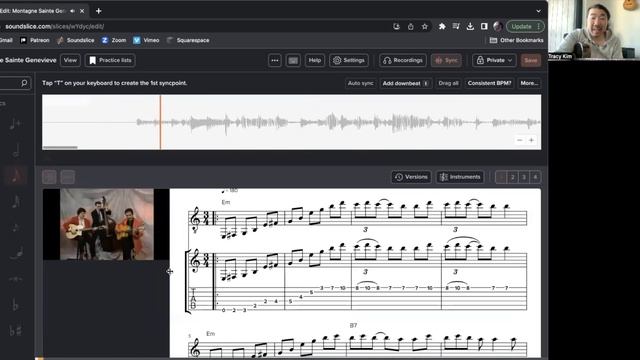Select the flat accidental icon

pyautogui.click(x=15, y=304)
